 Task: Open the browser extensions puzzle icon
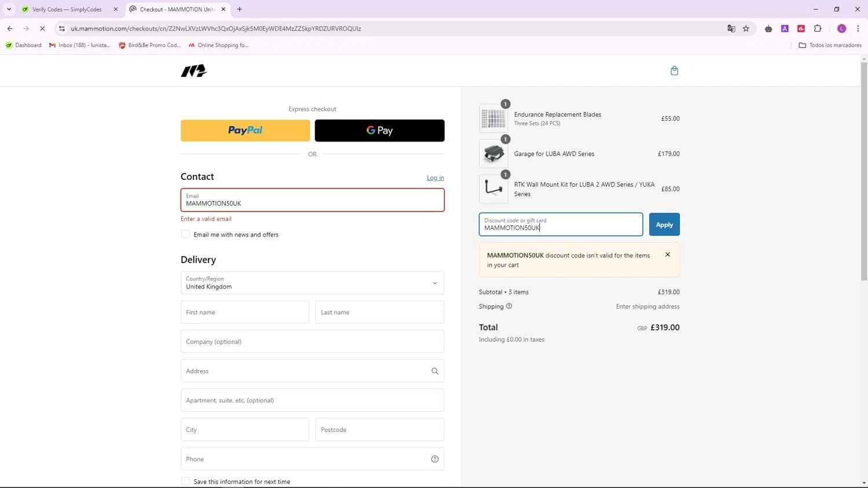coord(818,28)
